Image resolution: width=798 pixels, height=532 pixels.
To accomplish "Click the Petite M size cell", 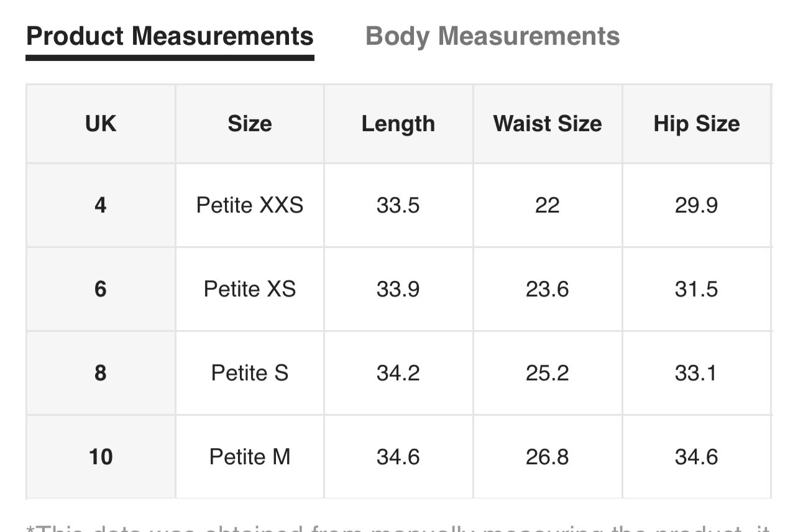I will 250,457.
